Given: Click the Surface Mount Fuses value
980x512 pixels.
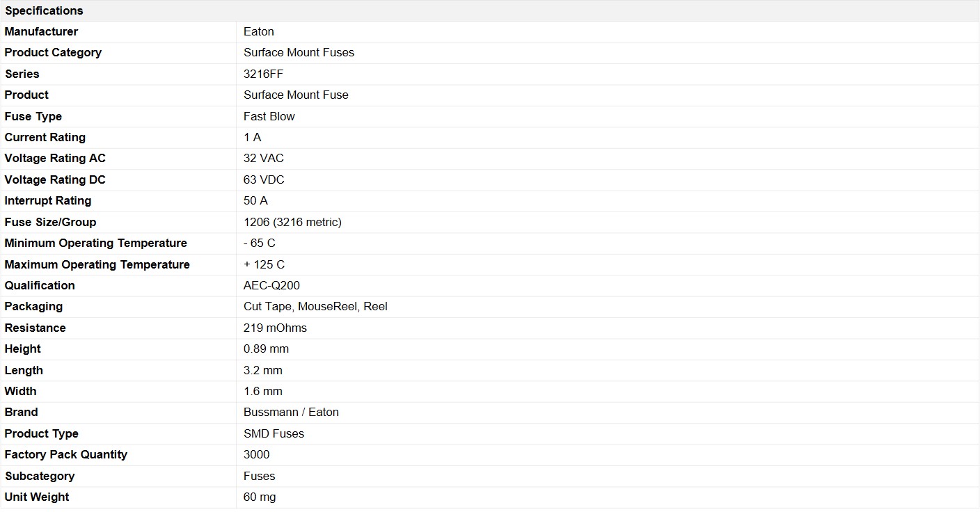Looking at the screenshot, I should click(299, 53).
